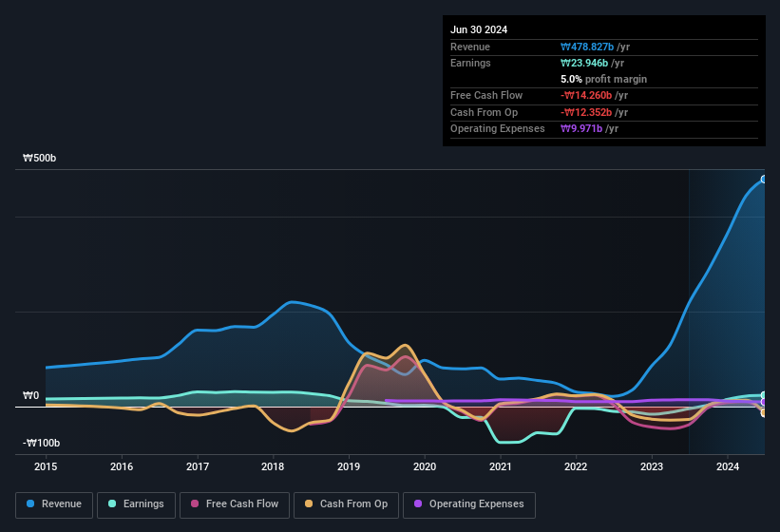Toggle the Revenue series in the legend
This screenshot has height=532, width=780.
pyautogui.click(x=54, y=504)
